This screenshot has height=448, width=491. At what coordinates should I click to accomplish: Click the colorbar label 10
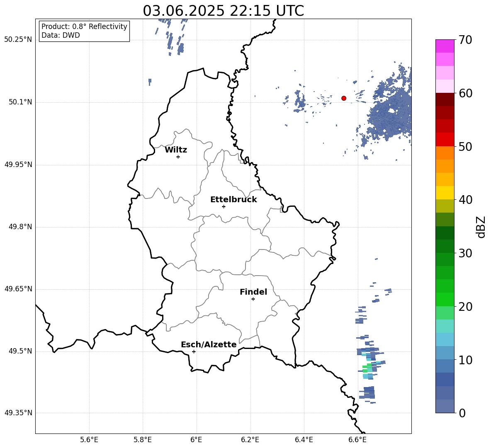465,360
